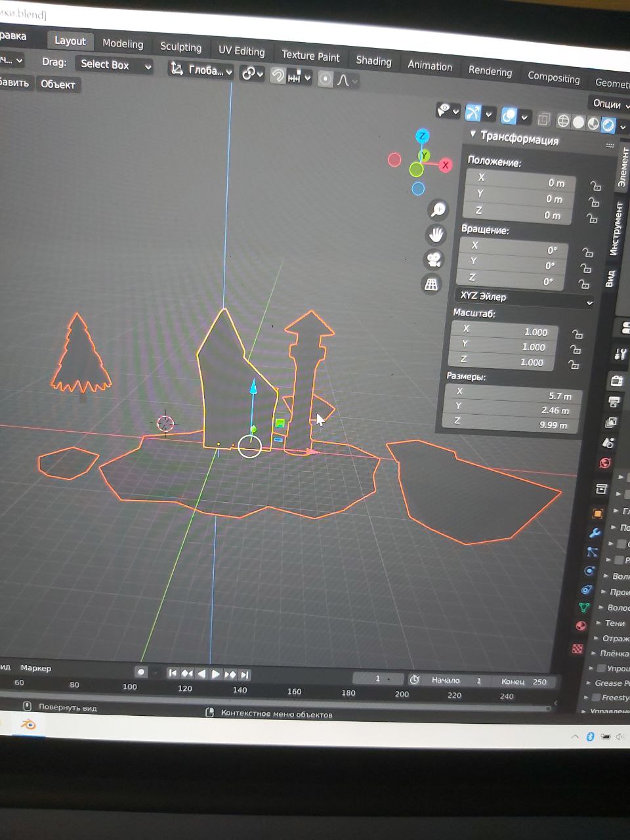Toggle snapping magnet icon
Image resolution: width=630 pixels, height=840 pixels.
click(x=278, y=76)
